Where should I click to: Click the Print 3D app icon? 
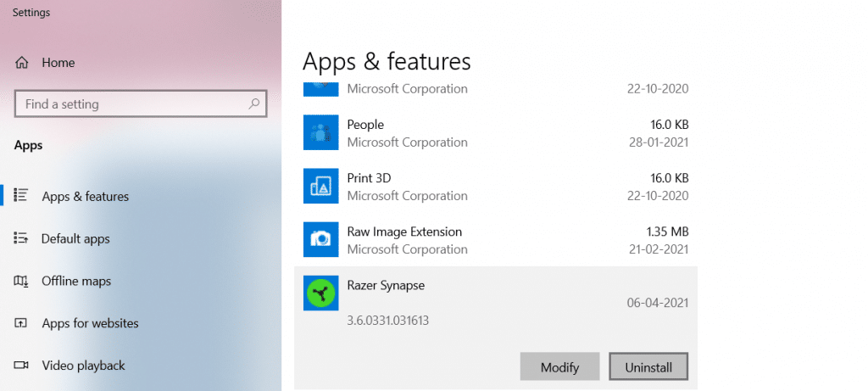320,186
